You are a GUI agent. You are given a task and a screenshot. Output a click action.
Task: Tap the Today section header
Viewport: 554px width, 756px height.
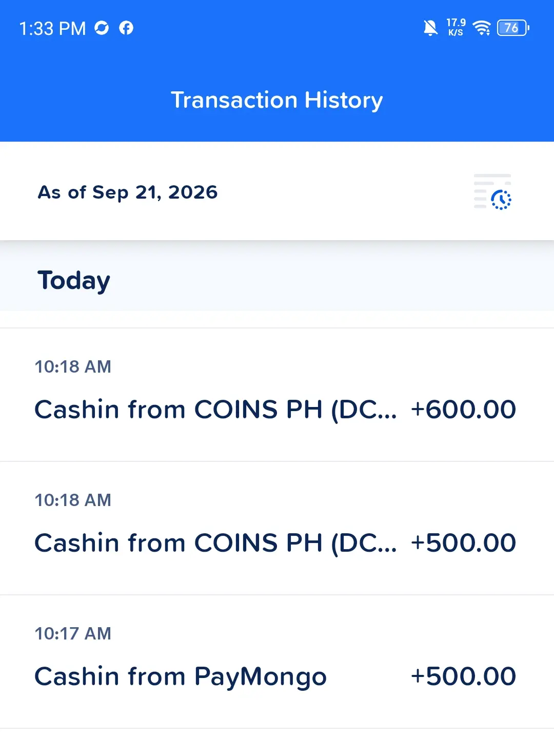(74, 281)
